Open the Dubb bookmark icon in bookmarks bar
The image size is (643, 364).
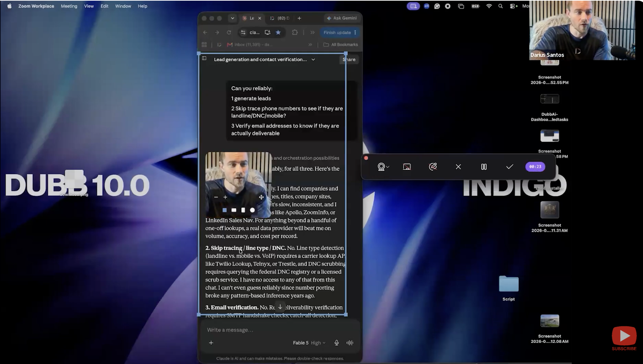219,45
